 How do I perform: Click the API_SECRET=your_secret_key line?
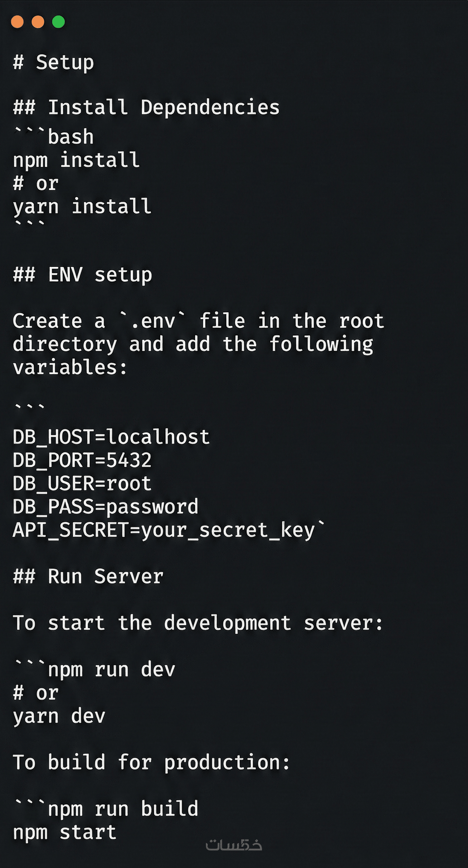coord(164,530)
